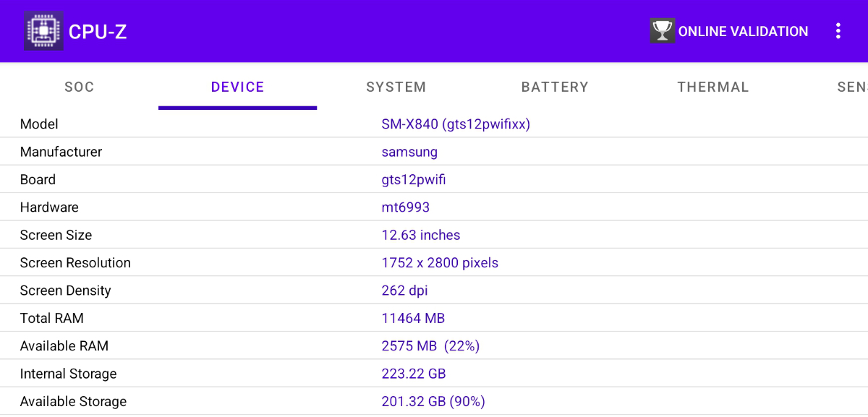Select the gts12pwifi board value
868x417 pixels.
pyautogui.click(x=414, y=180)
